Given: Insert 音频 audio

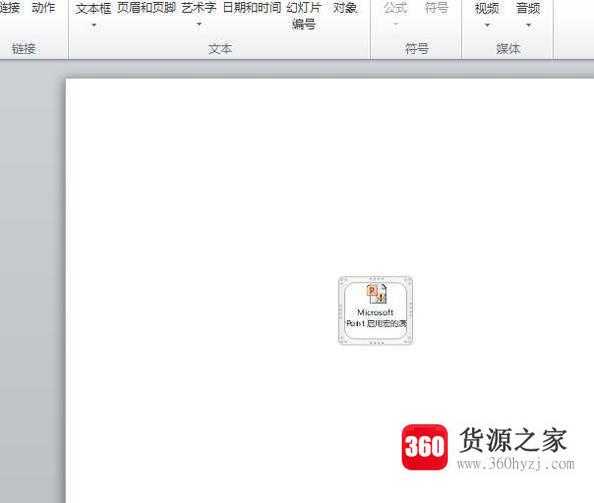Looking at the screenshot, I should click(x=528, y=8).
